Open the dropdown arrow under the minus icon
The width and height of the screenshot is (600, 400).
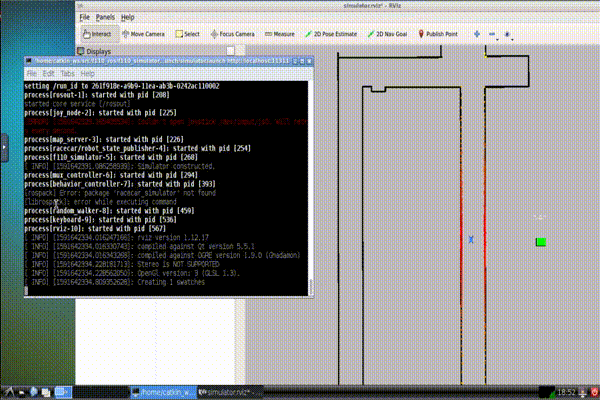pyautogui.click(x=497, y=39)
